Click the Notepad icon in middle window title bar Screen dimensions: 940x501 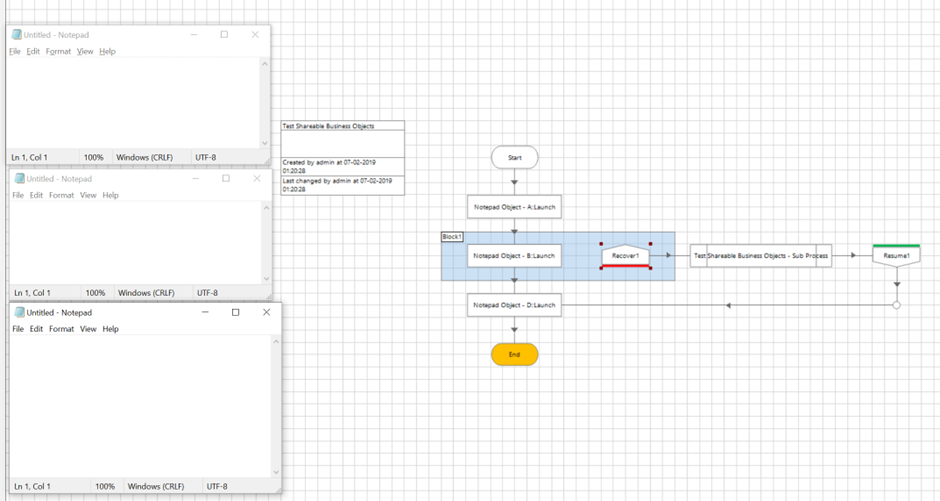click(19, 179)
